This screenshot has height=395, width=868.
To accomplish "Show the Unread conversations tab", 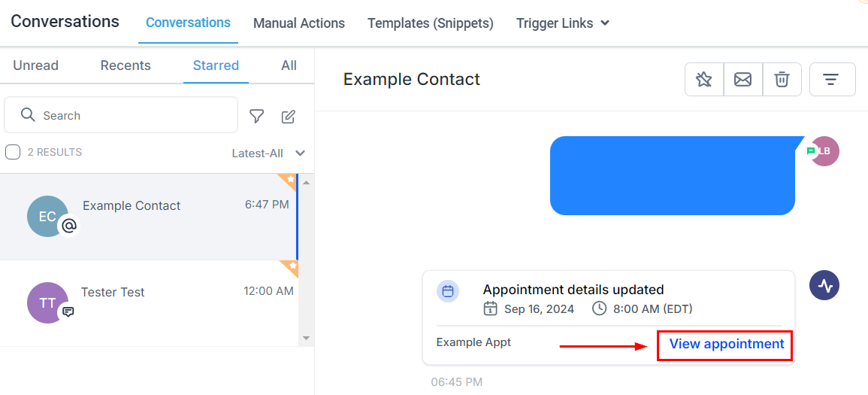I will (35, 65).
